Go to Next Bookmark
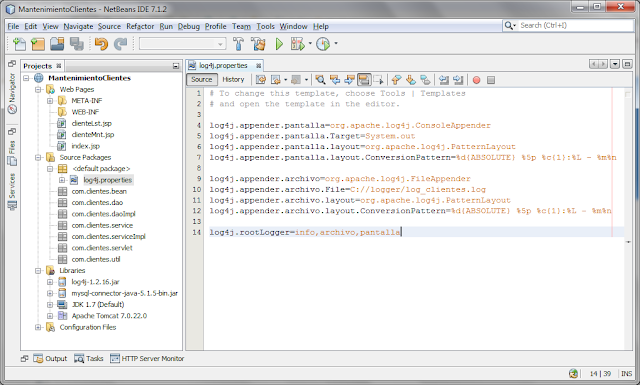Image resolution: width=640 pixels, height=385 pixels. pyautogui.click(x=411, y=80)
